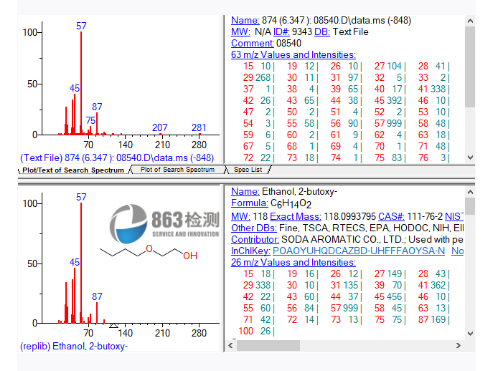The height and width of the screenshot is (371, 485).
Task: Click the Other DBs link
Action: (x=254, y=228)
